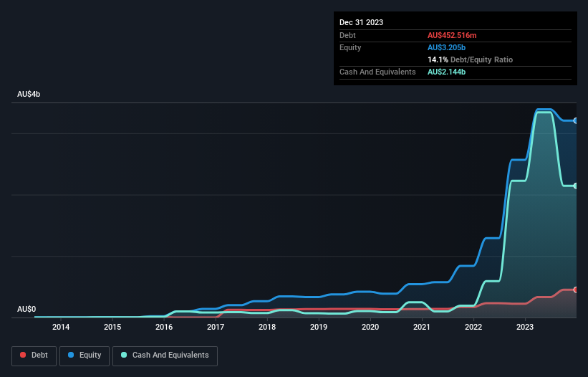
Task: Click the 2022 x-axis label
Action: coord(473,327)
